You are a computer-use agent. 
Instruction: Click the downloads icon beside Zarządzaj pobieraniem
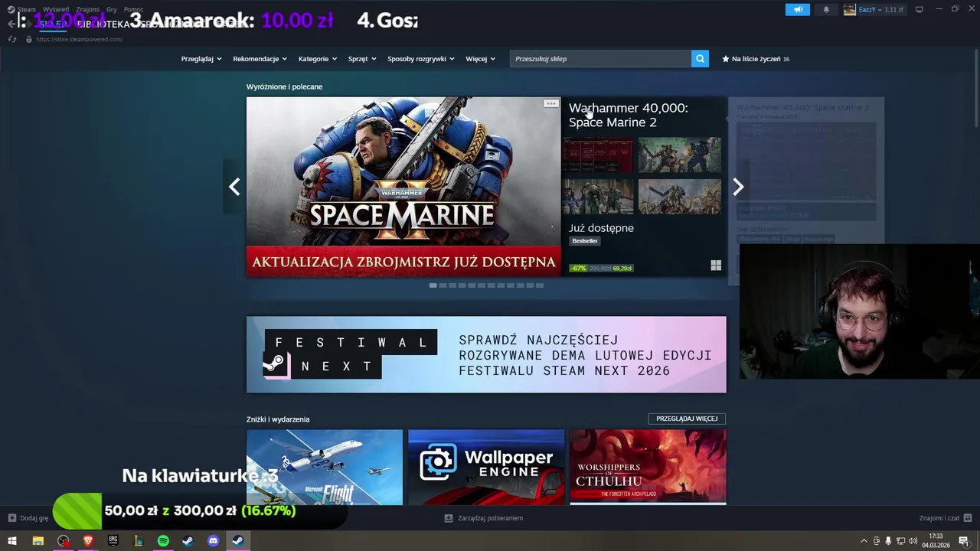pyautogui.click(x=449, y=518)
